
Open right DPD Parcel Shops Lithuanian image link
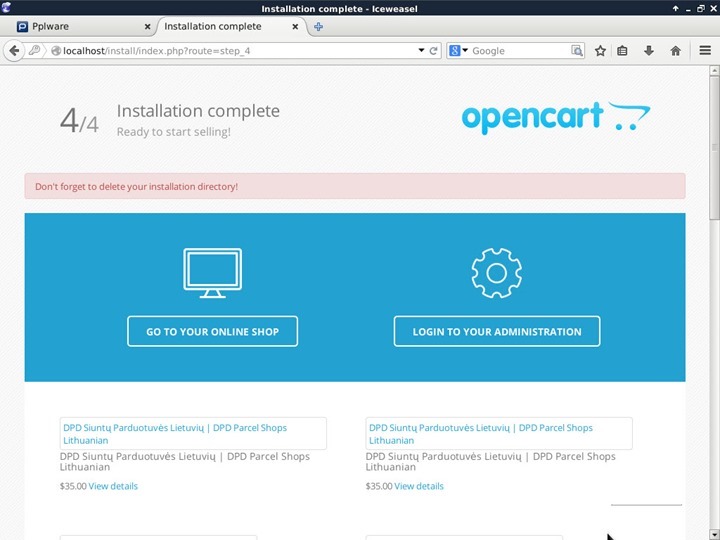tap(499, 433)
